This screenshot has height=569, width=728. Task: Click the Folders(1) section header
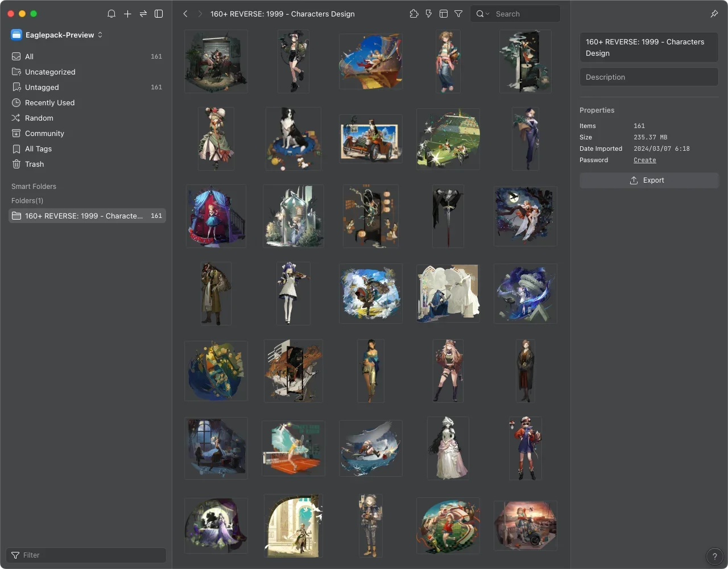[x=27, y=201]
